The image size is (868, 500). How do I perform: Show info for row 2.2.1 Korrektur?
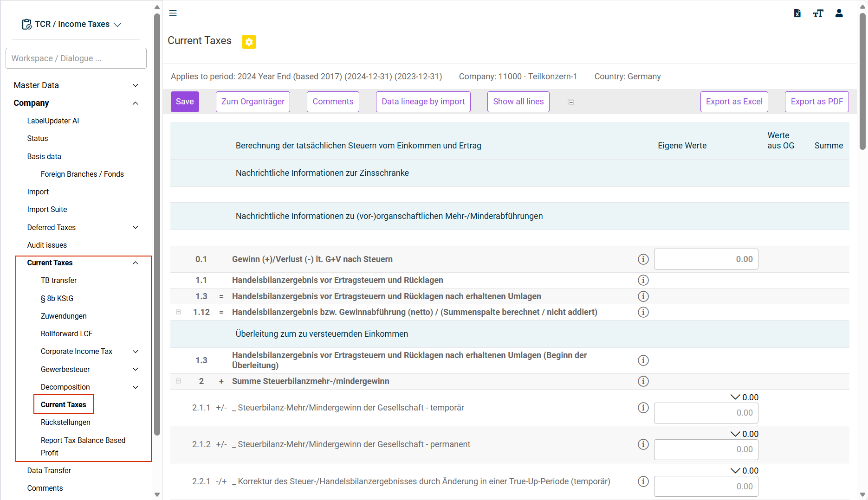click(x=643, y=481)
